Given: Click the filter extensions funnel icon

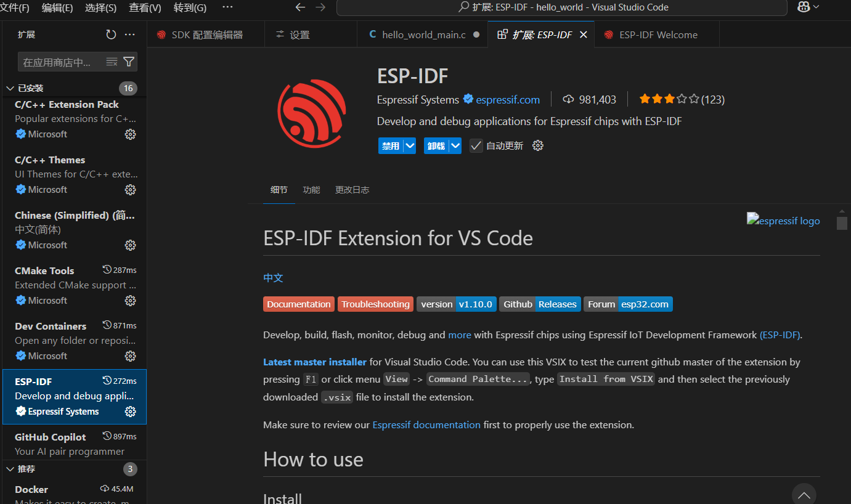Looking at the screenshot, I should [128, 62].
